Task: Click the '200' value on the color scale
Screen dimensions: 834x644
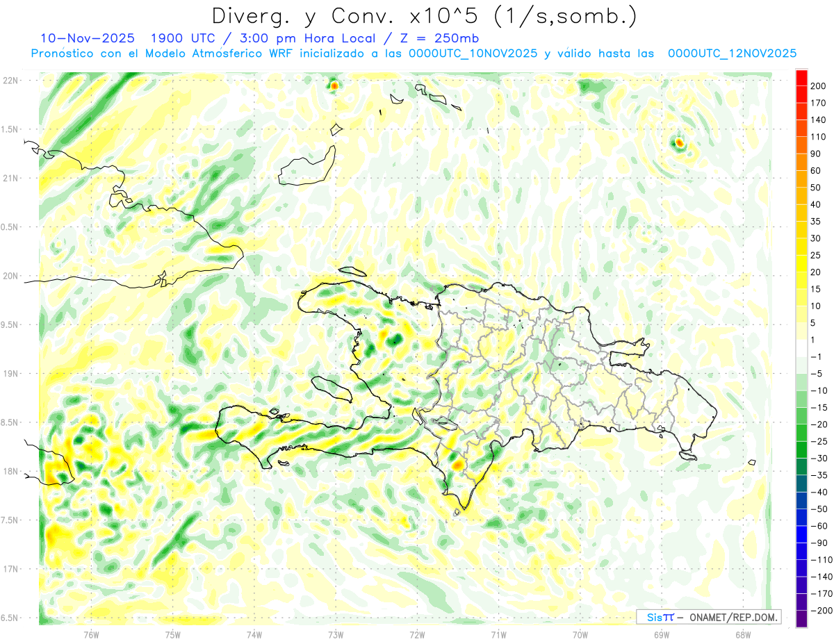Action: [818, 85]
